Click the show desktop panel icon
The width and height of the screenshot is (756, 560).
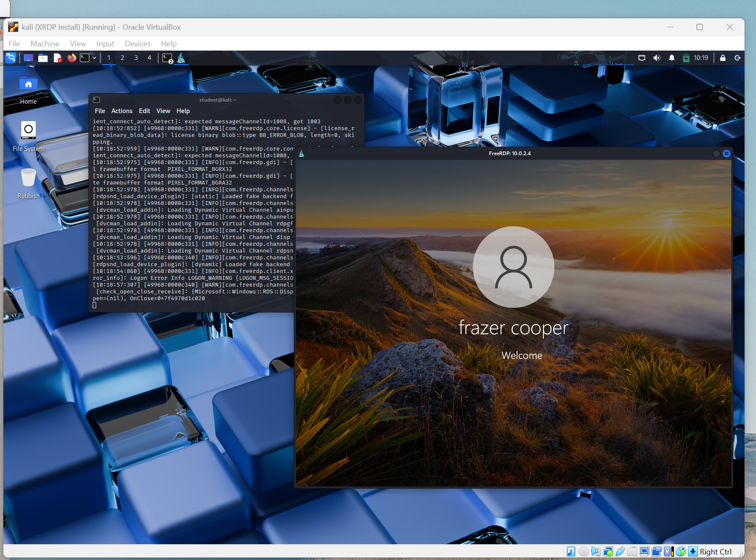click(x=28, y=58)
